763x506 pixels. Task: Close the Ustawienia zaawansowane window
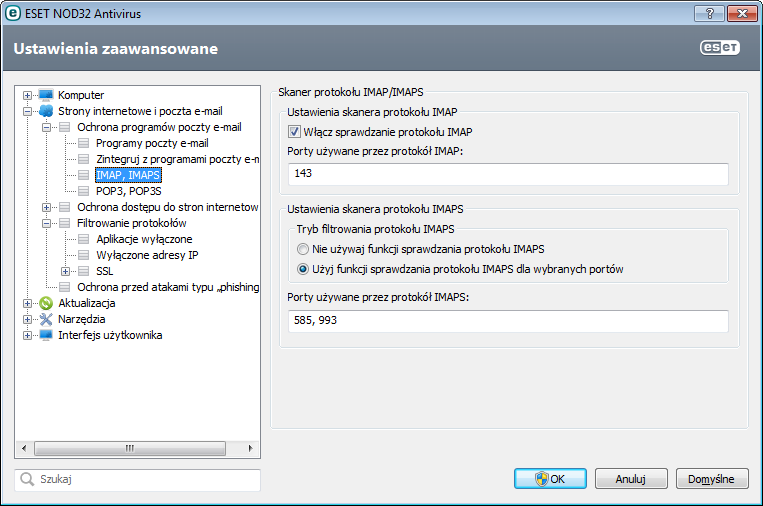click(x=742, y=13)
